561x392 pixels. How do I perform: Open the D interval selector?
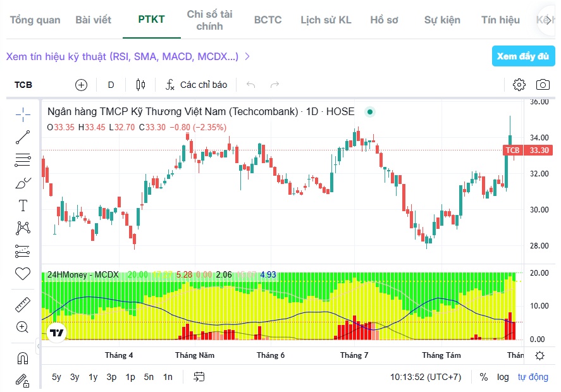click(x=111, y=85)
